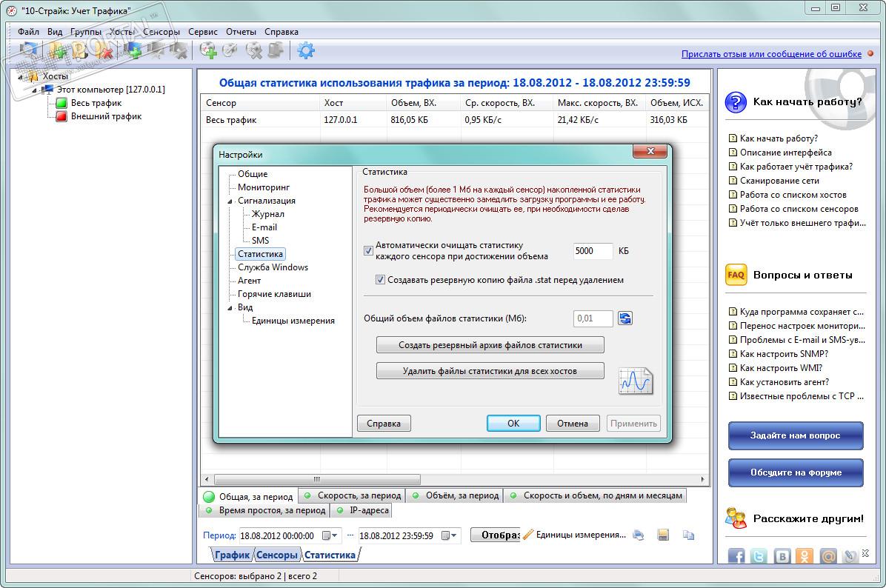Click the red error report dot icon

[870, 53]
